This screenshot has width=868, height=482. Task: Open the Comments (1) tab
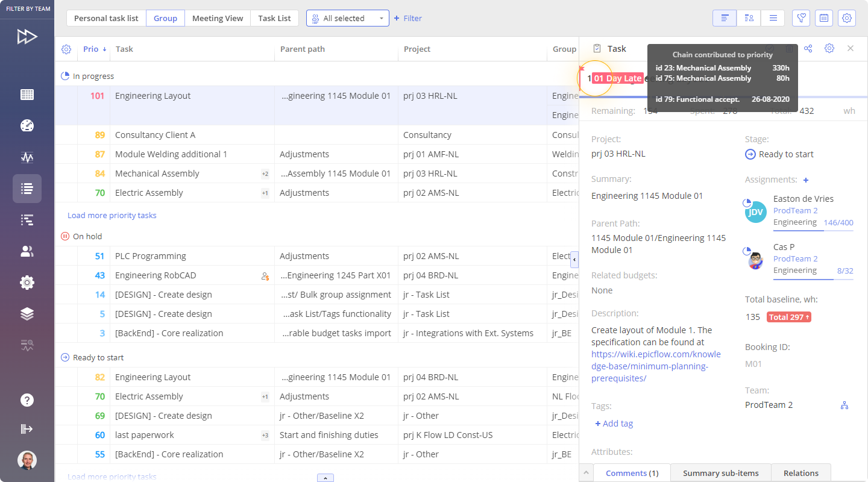(x=632, y=473)
